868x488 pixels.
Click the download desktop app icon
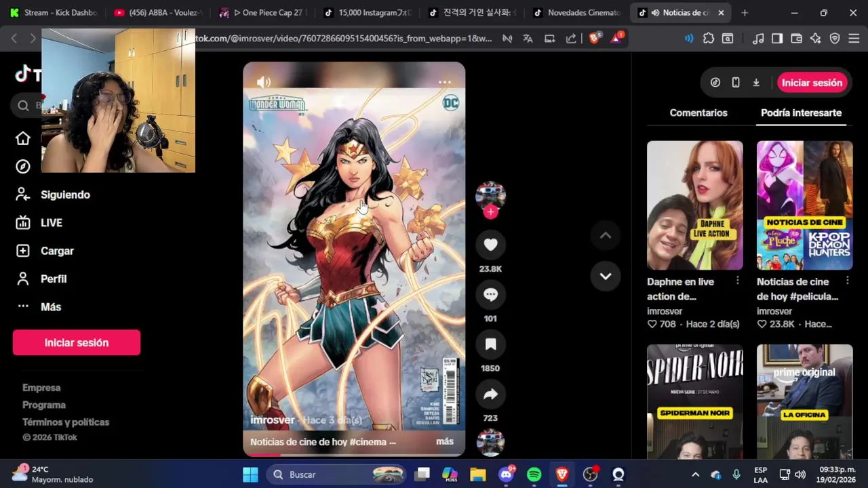(756, 83)
